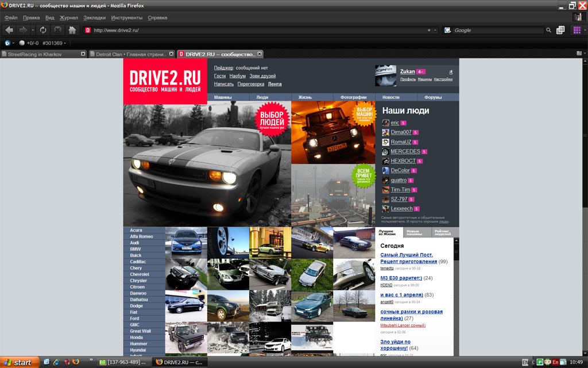This screenshot has height=368, width=588.
Task: Launch Internet Explorer from quick launch
Action: [56, 362]
